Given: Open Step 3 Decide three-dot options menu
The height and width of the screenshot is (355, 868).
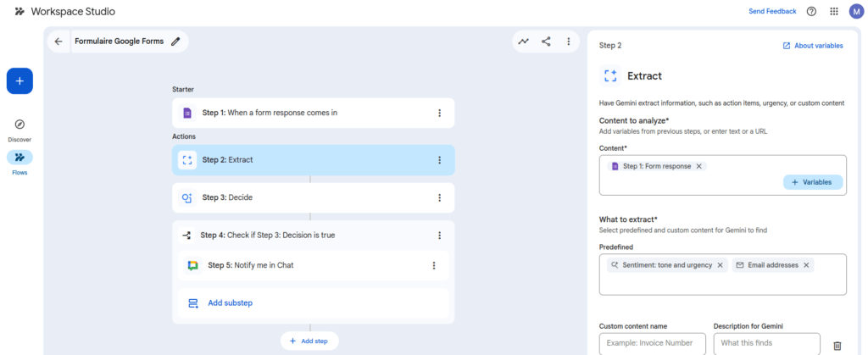Looking at the screenshot, I should pyautogui.click(x=440, y=197).
